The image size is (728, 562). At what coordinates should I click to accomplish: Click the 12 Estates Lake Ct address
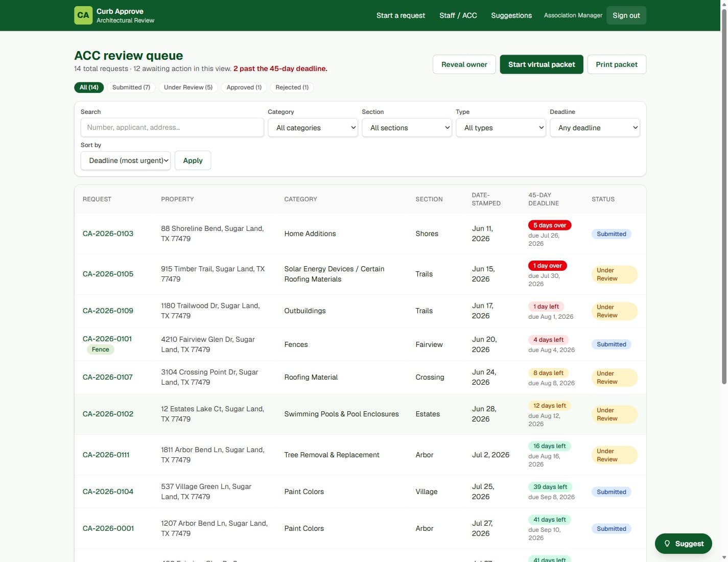click(213, 414)
